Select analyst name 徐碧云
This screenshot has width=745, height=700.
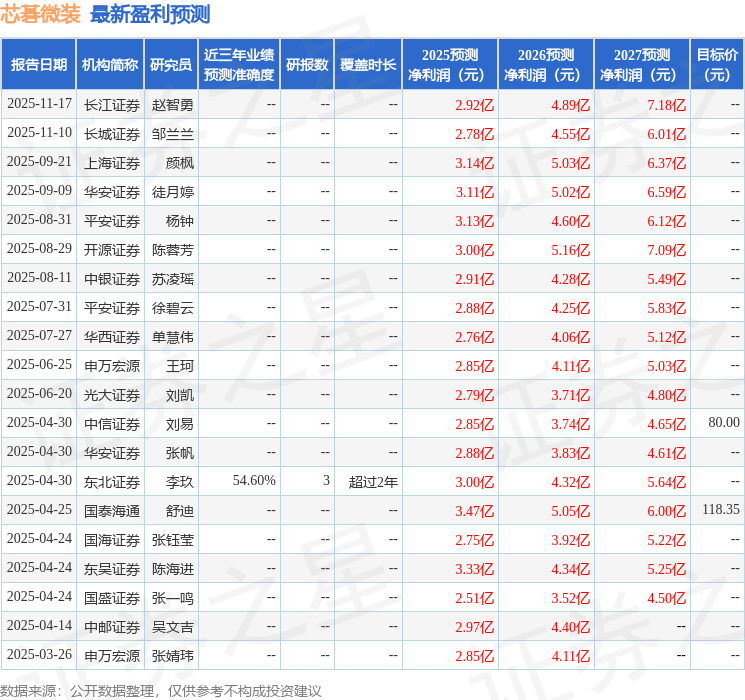172,308
